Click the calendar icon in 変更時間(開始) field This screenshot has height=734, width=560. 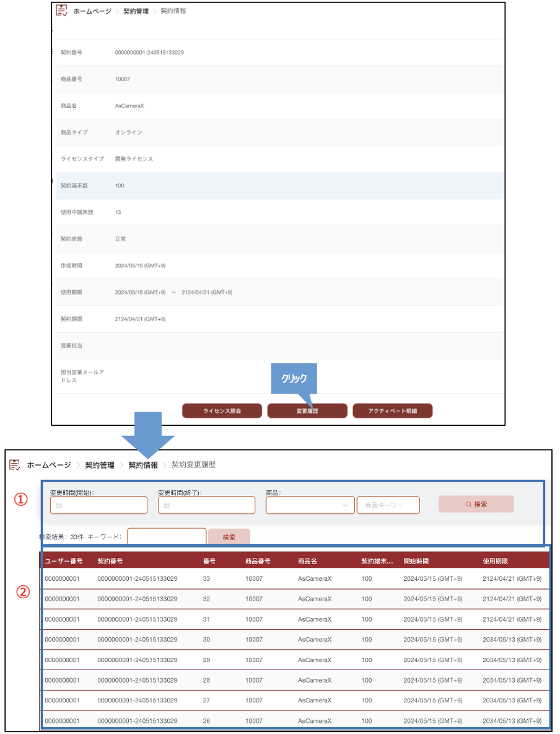(x=59, y=506)
